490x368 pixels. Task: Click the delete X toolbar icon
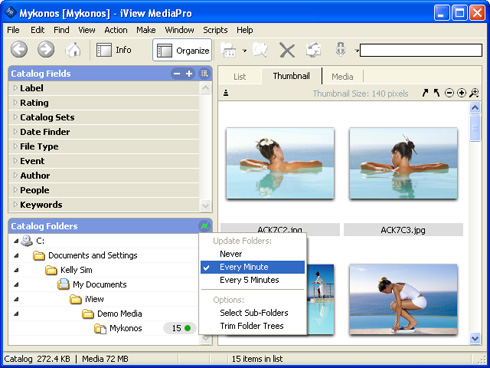[x=287, y=51]
